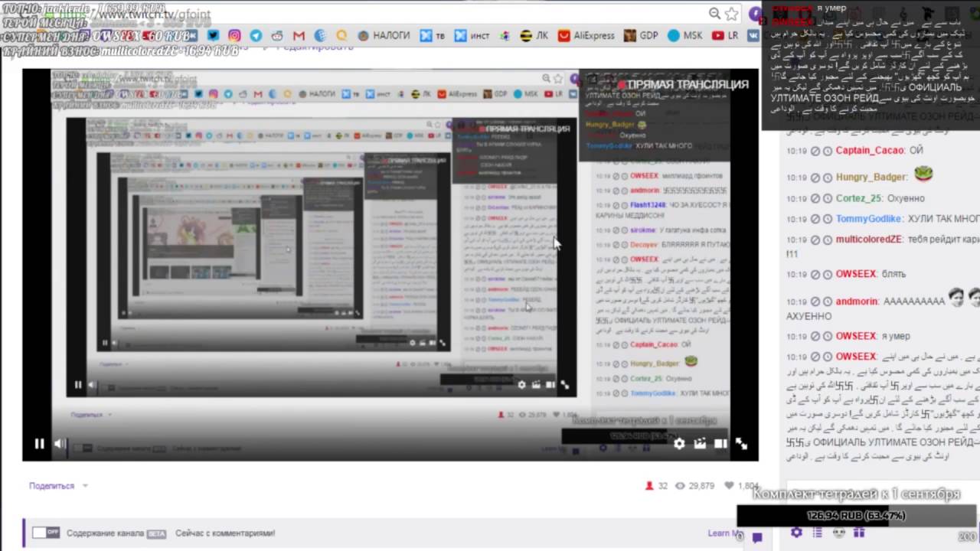Open TommyGodlike username in chat

[x=869, y=219]
